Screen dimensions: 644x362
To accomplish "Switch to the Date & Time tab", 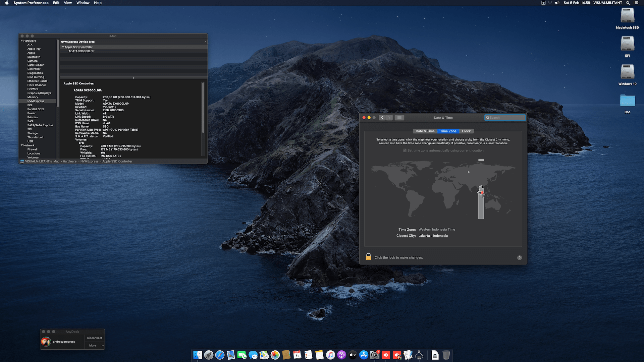I will (425, 131).
